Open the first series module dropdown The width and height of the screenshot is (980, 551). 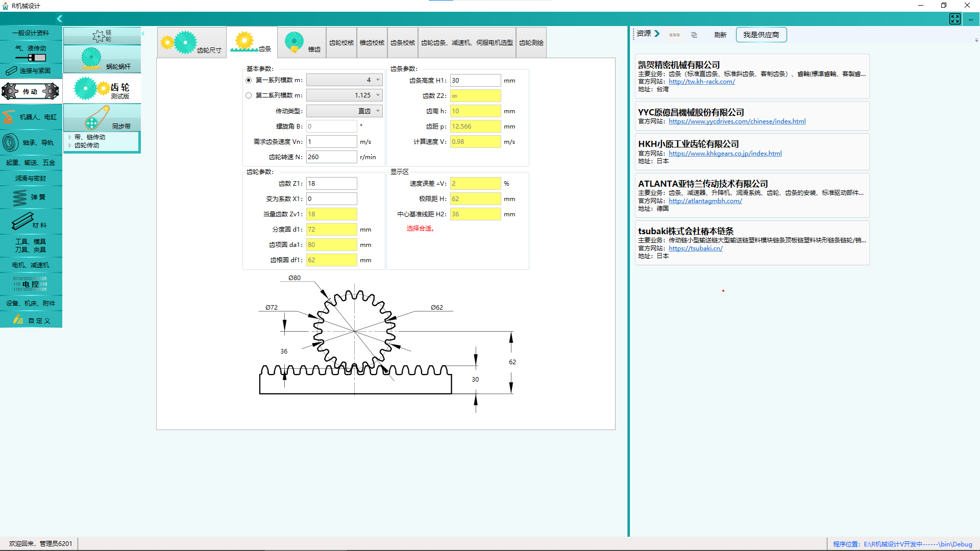[344, 80]
